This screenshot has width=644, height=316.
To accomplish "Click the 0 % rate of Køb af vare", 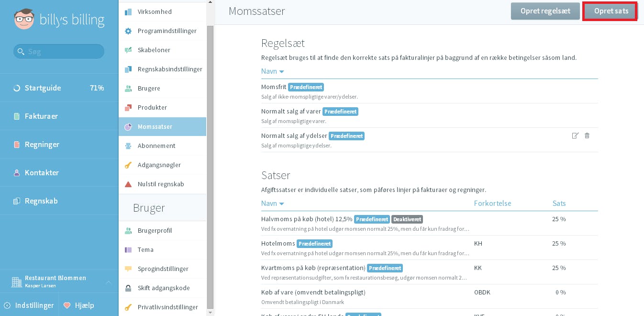I will 560,292.
